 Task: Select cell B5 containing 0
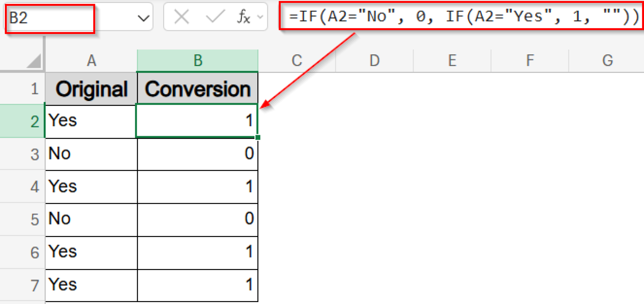[197, 219]
